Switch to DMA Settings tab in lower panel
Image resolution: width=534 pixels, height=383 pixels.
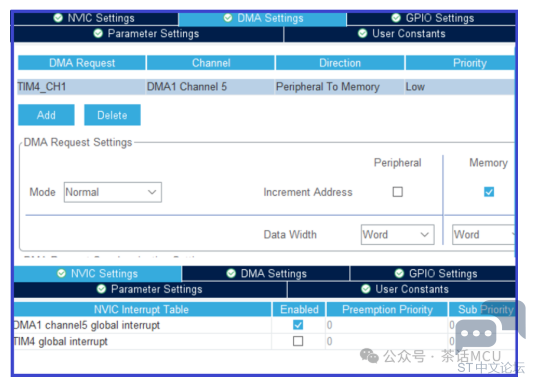pos(266,274)
